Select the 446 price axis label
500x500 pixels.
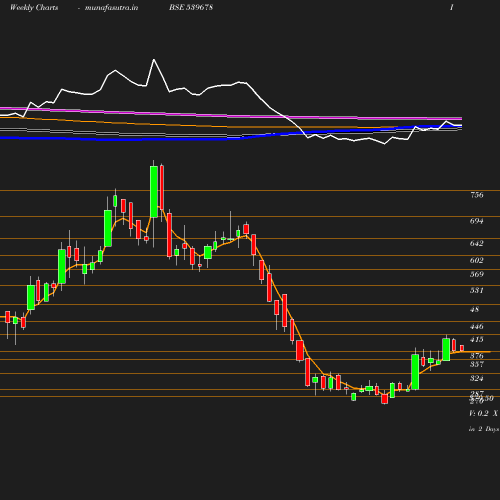pyautogui.click(x=477, y=326)
